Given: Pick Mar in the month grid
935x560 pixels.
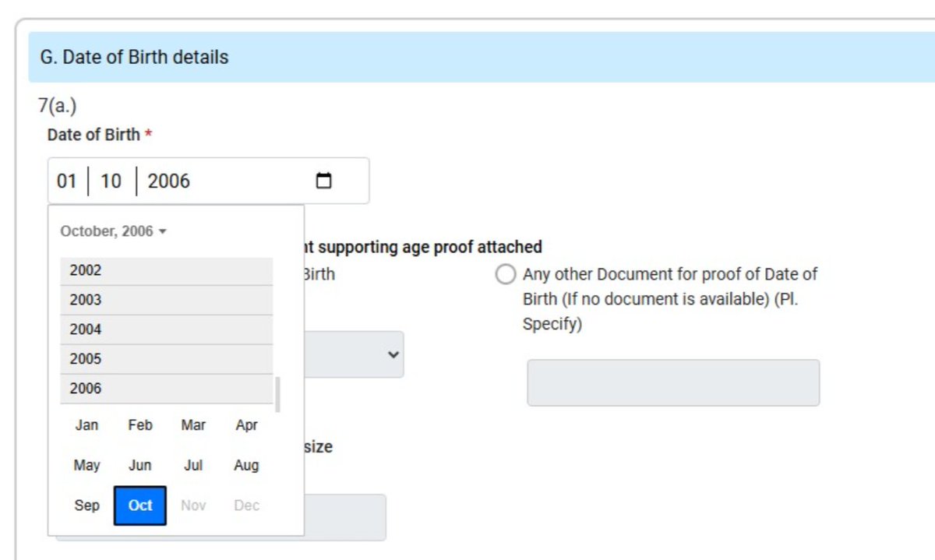Looking at the screenshot, I should [x=193, y=425].
